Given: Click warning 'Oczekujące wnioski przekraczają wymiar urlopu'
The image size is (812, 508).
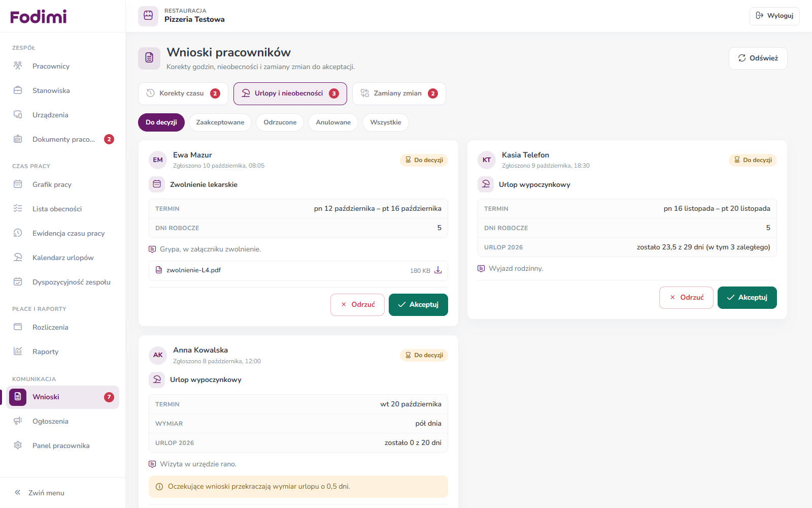Looking at the screenshot, I should 298,487.
